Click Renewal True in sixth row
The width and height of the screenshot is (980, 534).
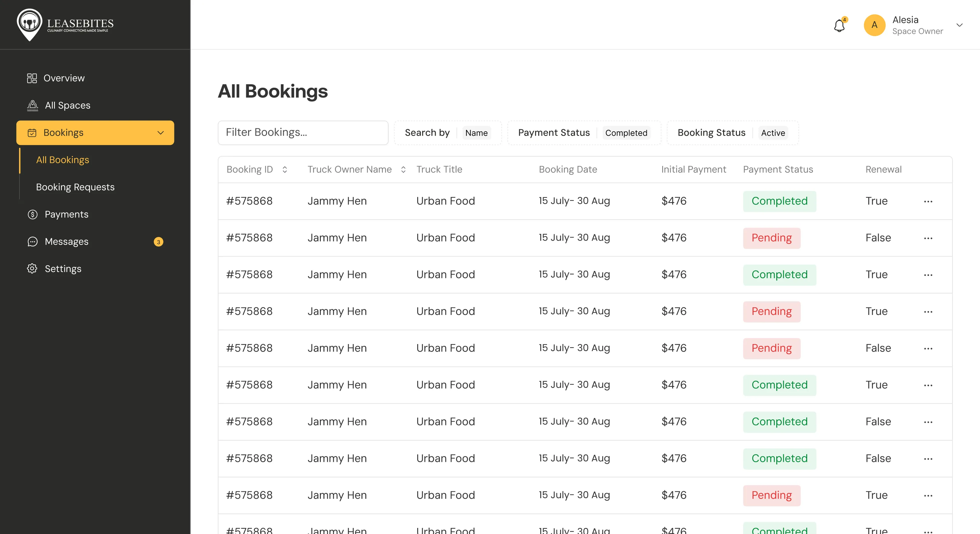877,385
